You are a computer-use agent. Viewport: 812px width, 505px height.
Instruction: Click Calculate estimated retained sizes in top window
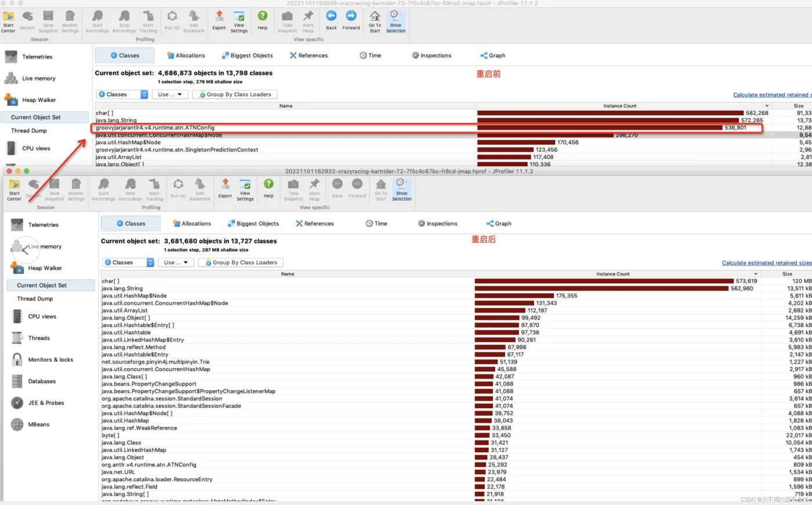773,95
